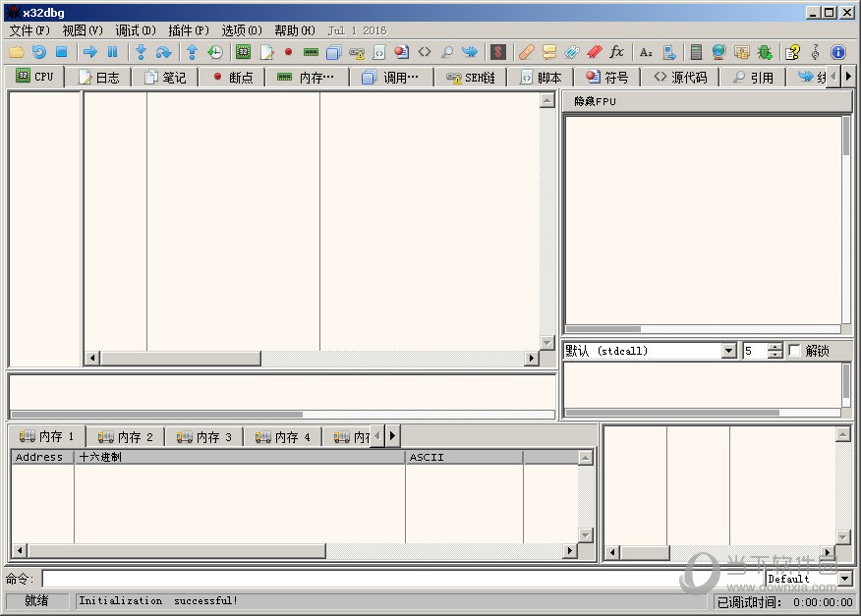Click the green bug toolbar icon
This screenshot has height=616, width=861.
tap(765, 52)
